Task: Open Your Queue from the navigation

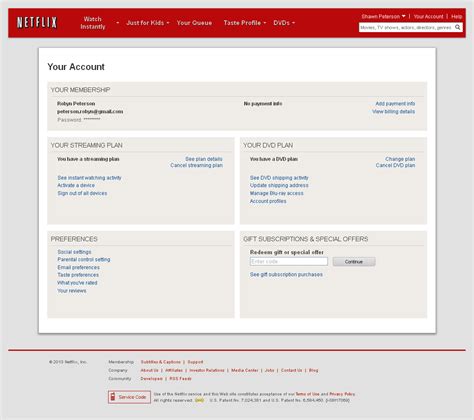Action: [194, 23]
